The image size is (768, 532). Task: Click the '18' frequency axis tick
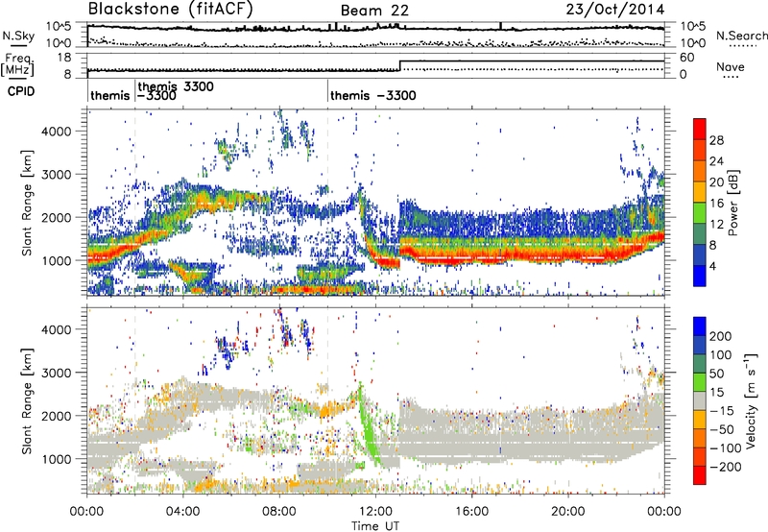click(x=64, y=58)
